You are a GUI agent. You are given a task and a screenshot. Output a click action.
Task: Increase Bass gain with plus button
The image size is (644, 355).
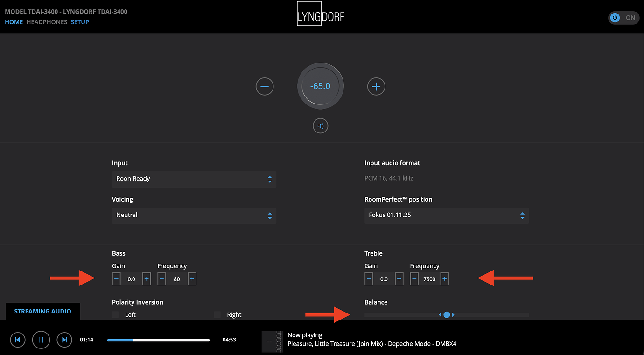[147, 279]
